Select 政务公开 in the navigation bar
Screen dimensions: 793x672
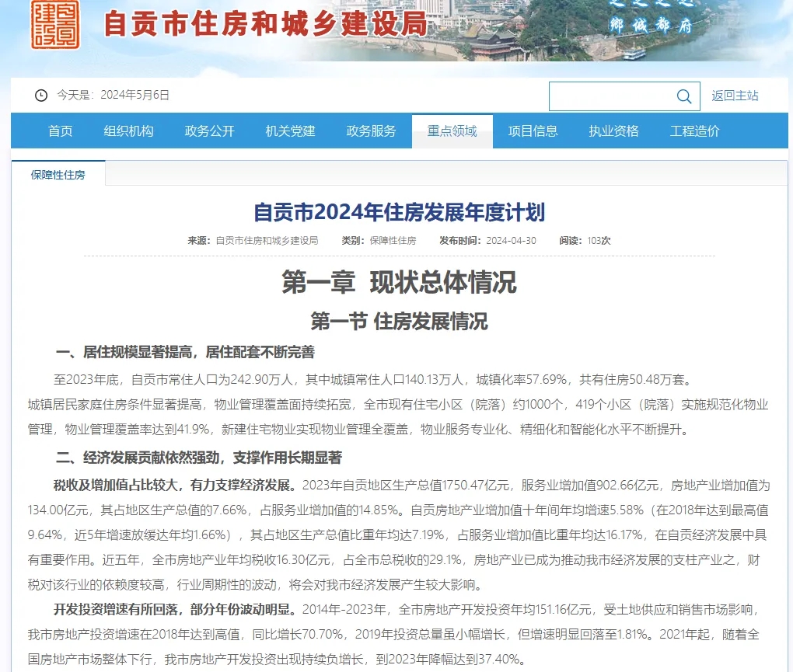(210, 131)
